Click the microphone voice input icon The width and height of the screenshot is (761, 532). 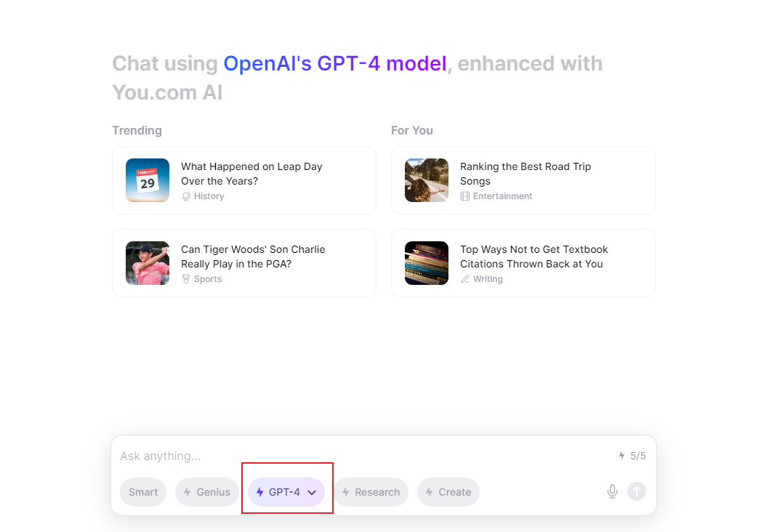pyautogui.click(x=612, y=492)
